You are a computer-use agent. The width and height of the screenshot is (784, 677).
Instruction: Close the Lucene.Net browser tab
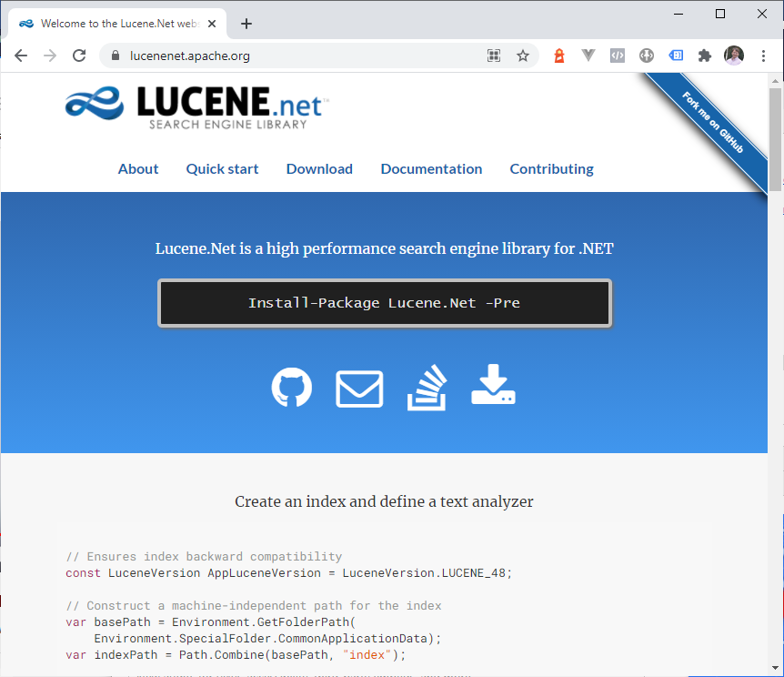point(212,24)
